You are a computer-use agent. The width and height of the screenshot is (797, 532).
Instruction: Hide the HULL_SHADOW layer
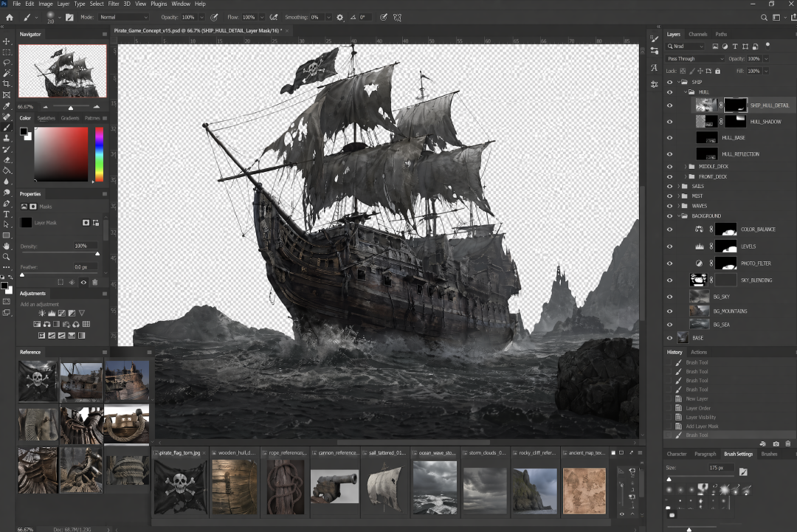pos(670,122)
